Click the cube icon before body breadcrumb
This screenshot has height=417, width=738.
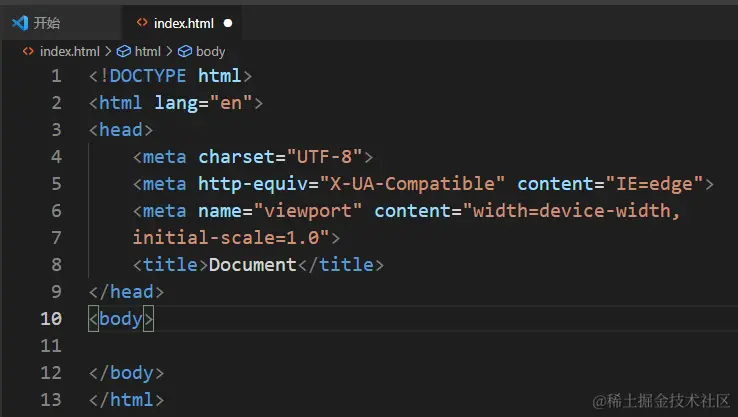click(185, 51)
